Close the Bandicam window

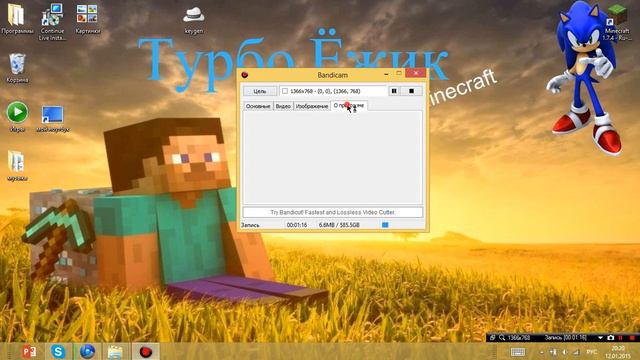(416, 73)
